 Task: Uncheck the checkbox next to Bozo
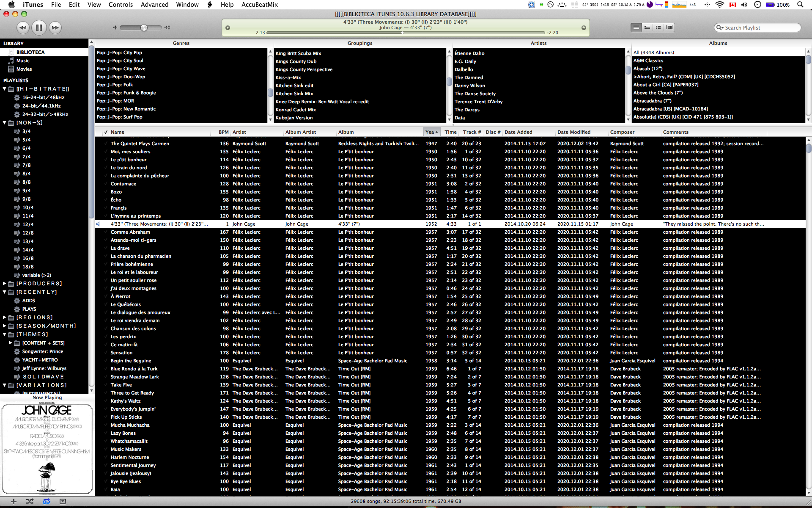[x=105, y=192]
